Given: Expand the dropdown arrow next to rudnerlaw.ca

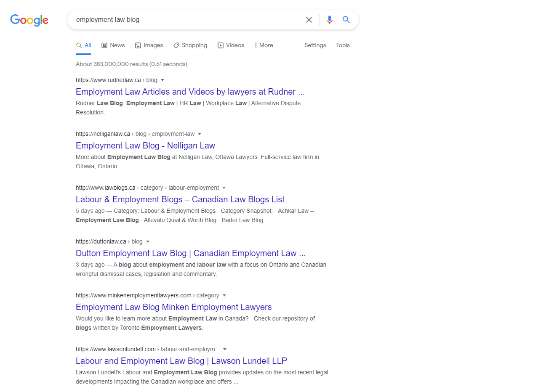Looking at the screenshot, I should (x=163, y=80).
